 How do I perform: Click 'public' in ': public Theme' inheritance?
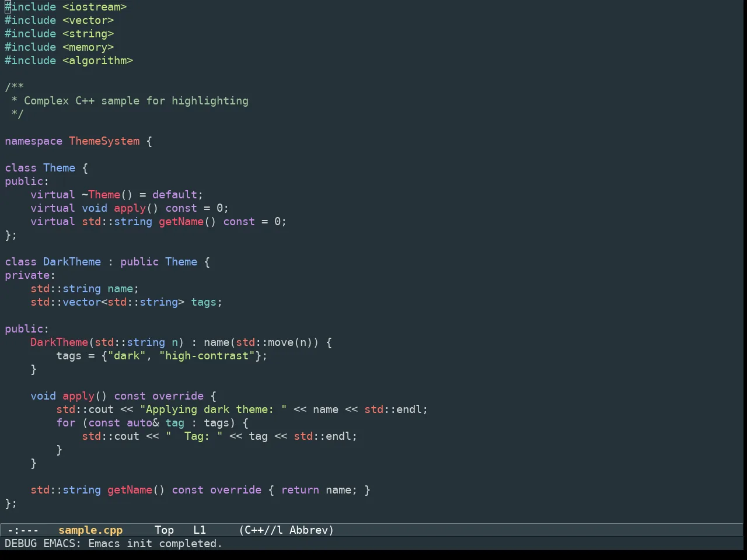pyautogui.click(x=139, y=262)
